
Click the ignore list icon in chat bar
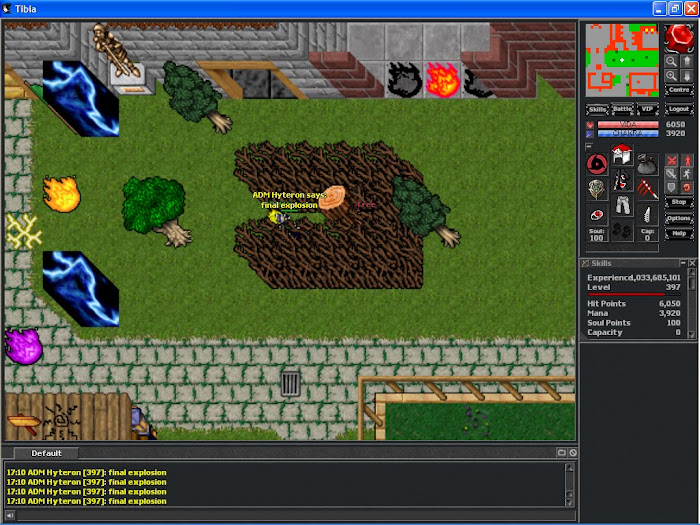(x=573, y=453)
